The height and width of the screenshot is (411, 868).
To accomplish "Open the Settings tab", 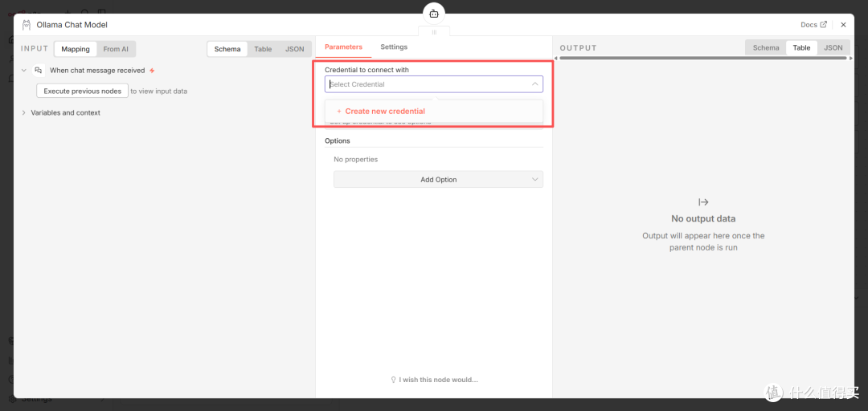I will pos(394,47).
